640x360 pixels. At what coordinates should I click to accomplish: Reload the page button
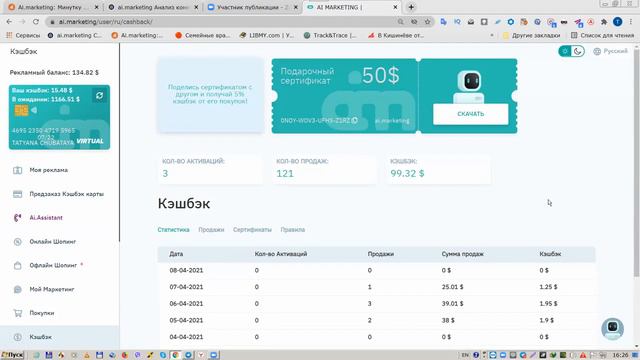(36, 22)
